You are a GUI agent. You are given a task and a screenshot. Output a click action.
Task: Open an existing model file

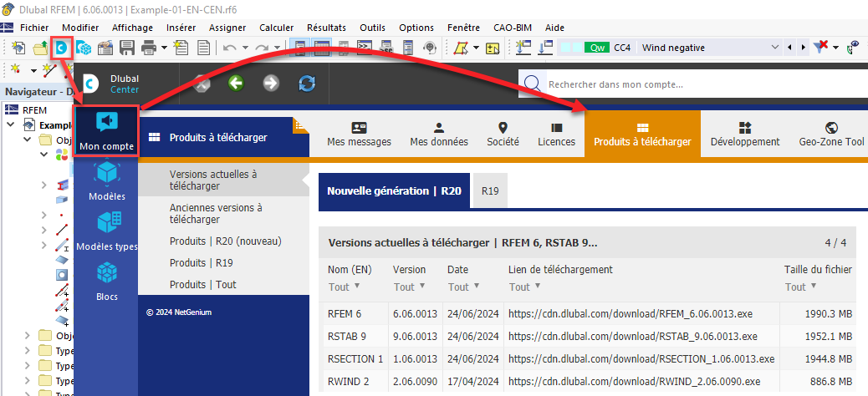pos(40,48)
